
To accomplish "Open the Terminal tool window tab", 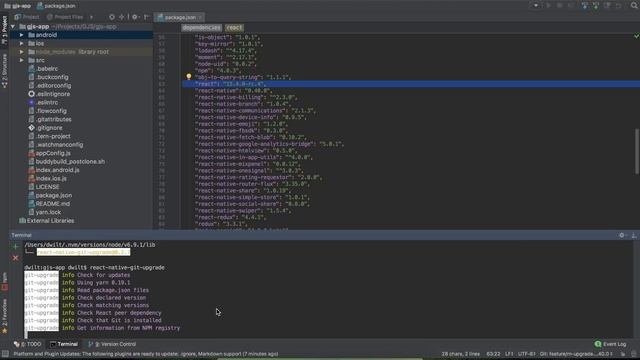I will 64,344.
